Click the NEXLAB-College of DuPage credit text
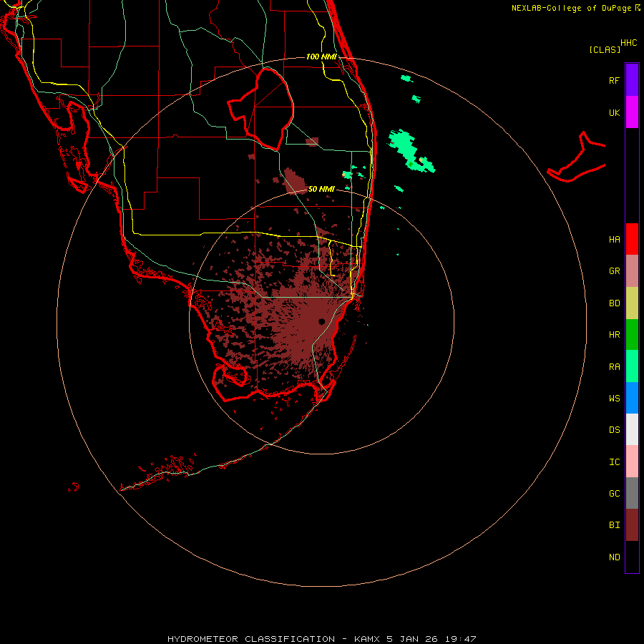Image resolution: width=644 pixels, height=644 pixels. pos(571,8)
